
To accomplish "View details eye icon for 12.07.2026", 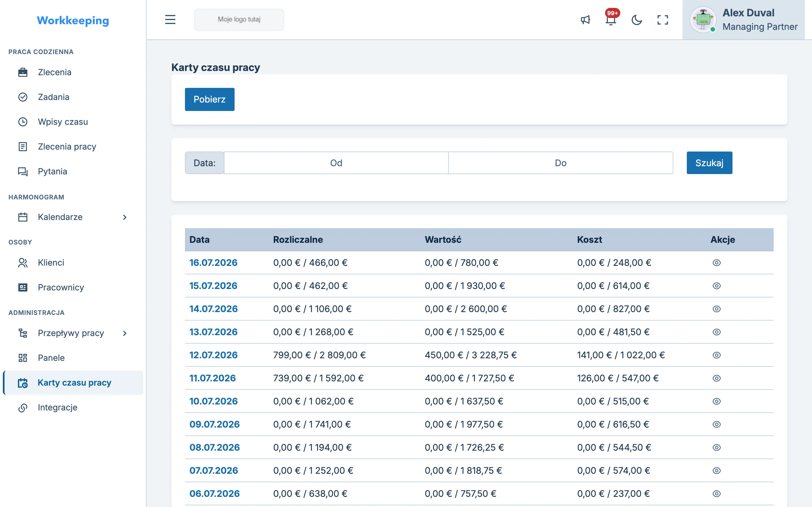I will [x=716, y=355].
